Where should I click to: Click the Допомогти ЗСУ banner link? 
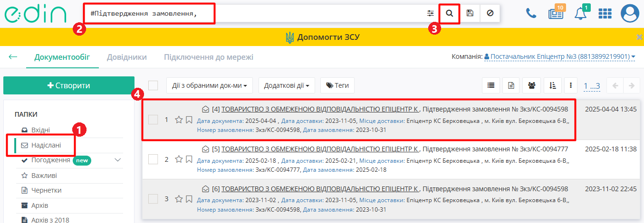[322, 37]
